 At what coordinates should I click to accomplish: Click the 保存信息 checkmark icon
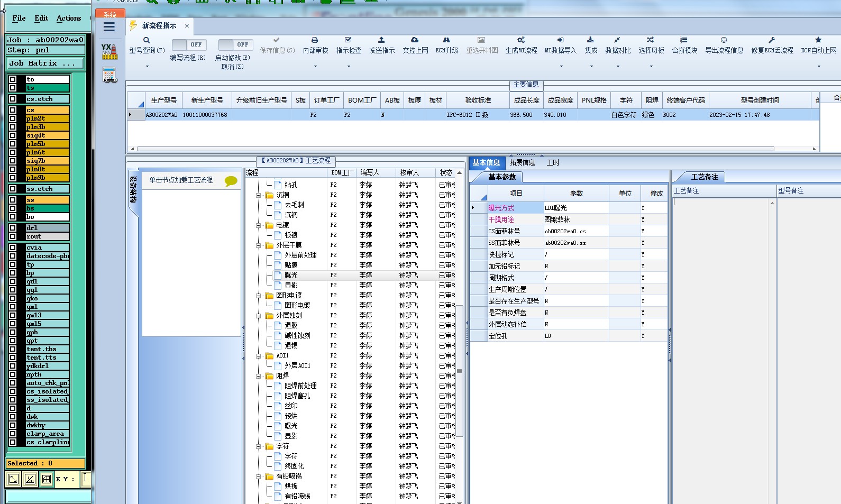pos(276,40)
